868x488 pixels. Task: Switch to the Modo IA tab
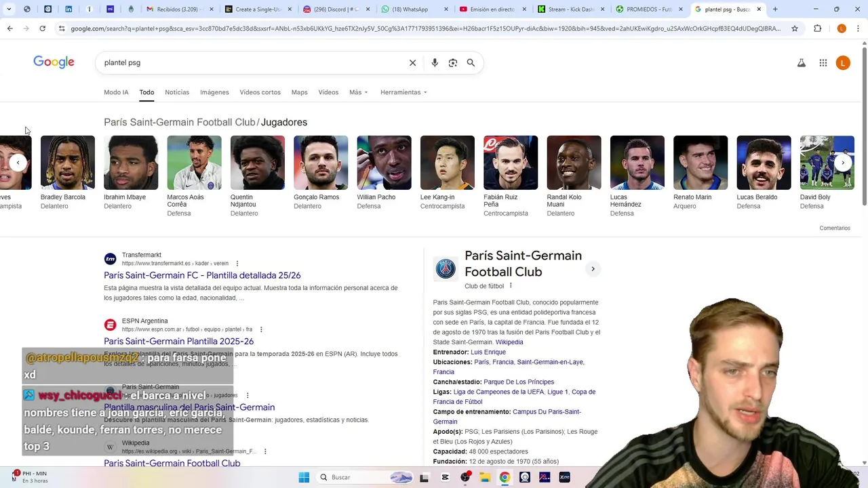116,92
